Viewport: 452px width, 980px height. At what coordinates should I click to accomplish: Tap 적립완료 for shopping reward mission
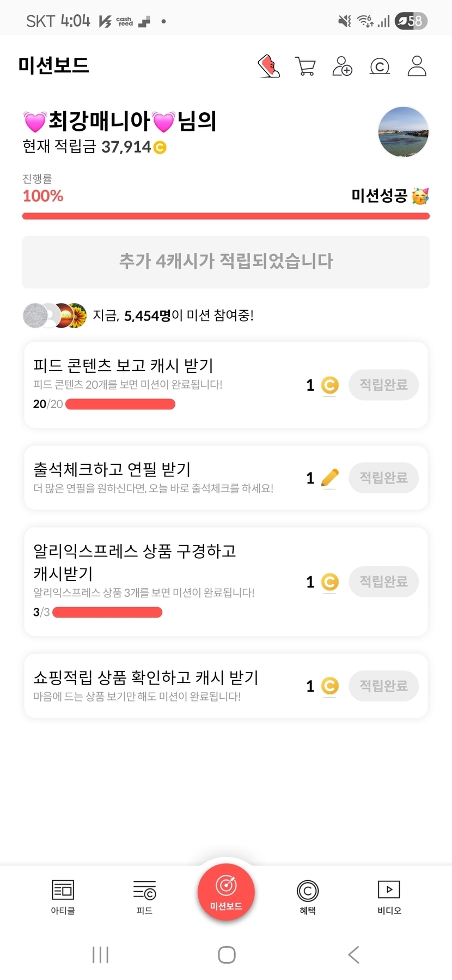pyautogui.click(x=383, y=686)
